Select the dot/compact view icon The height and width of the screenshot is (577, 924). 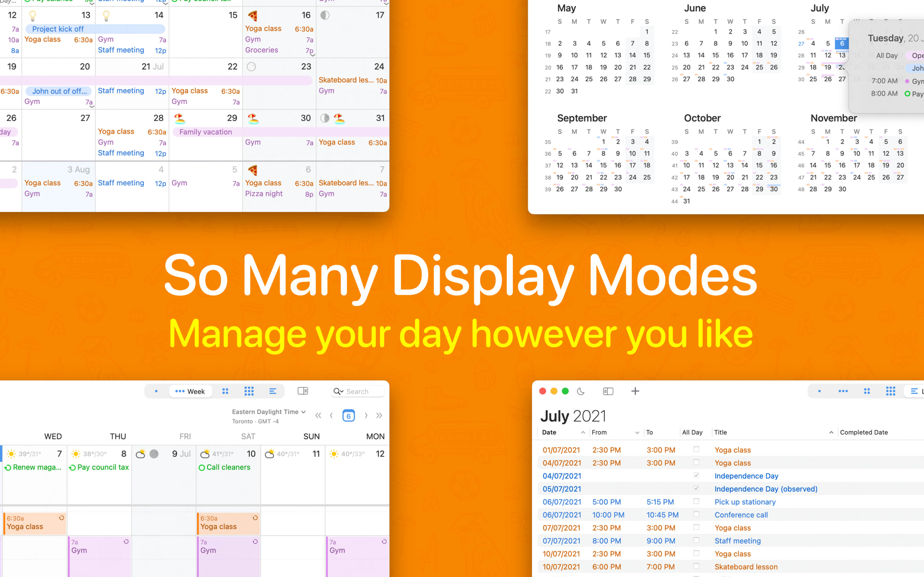tap(155, 392)
